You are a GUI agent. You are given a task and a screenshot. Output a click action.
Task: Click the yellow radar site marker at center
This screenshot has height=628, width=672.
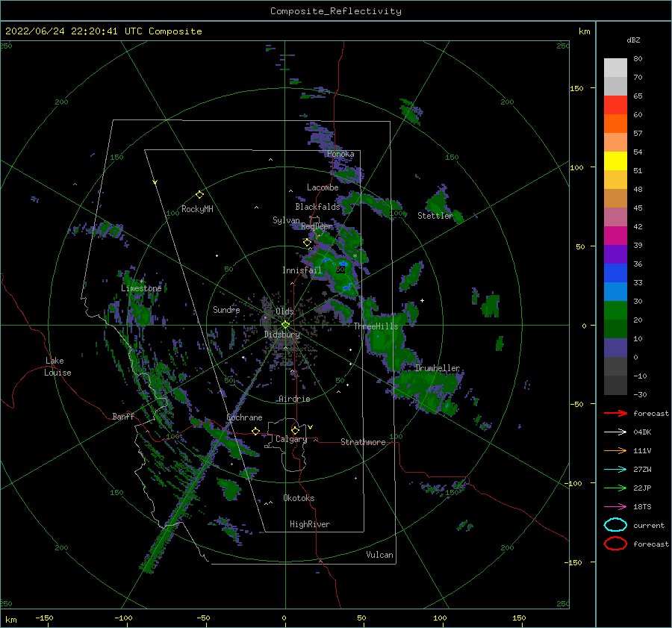tap(285, 325)
